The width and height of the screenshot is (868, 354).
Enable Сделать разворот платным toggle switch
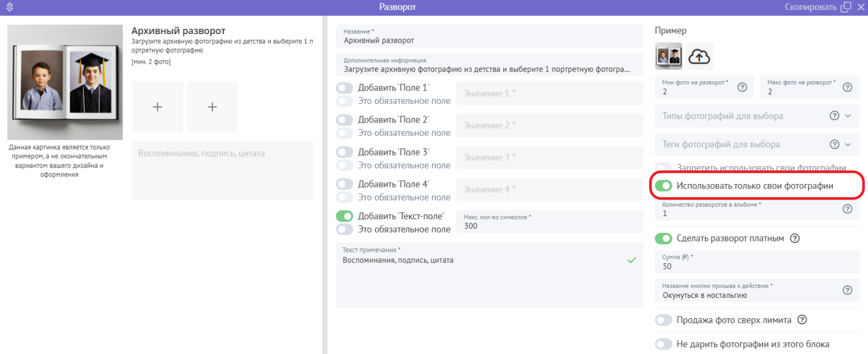664,239
